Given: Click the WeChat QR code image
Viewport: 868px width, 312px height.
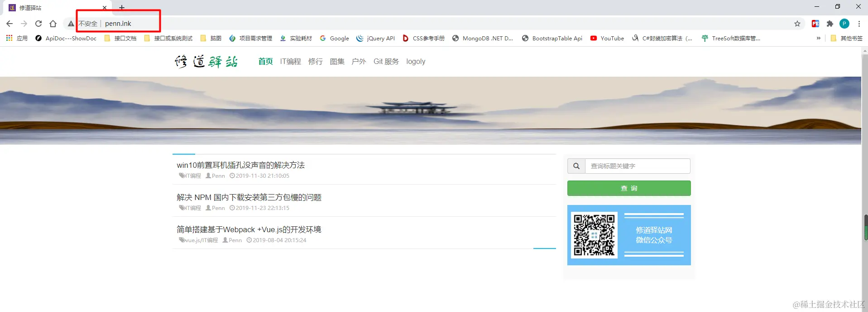Looking at the screenshot, I should coord(594,235).
